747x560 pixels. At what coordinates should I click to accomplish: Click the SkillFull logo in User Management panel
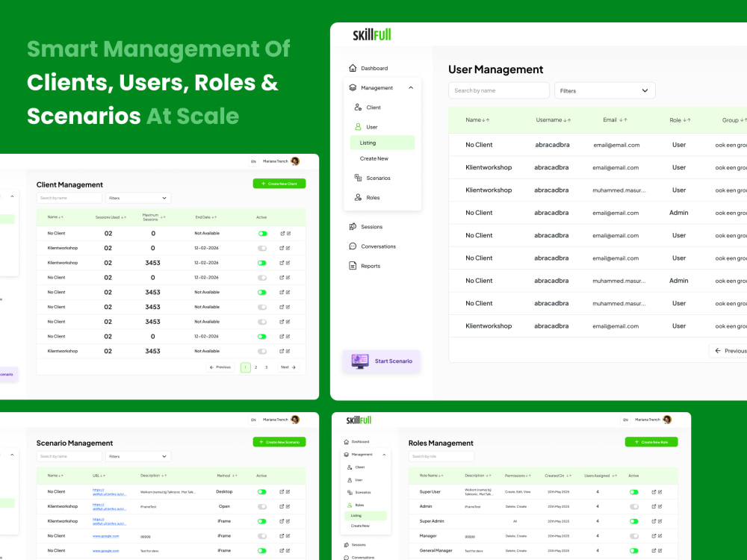[x=371, y=35]
